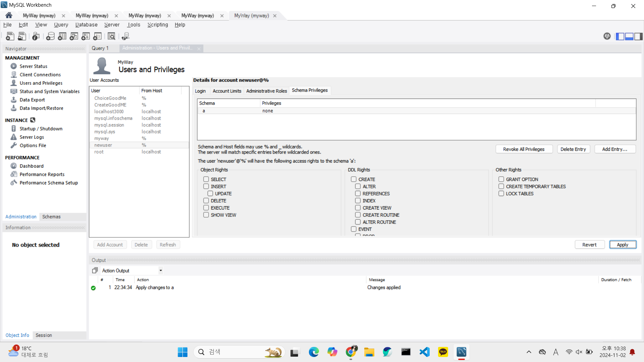Open the Server Status page

[33, 66]
